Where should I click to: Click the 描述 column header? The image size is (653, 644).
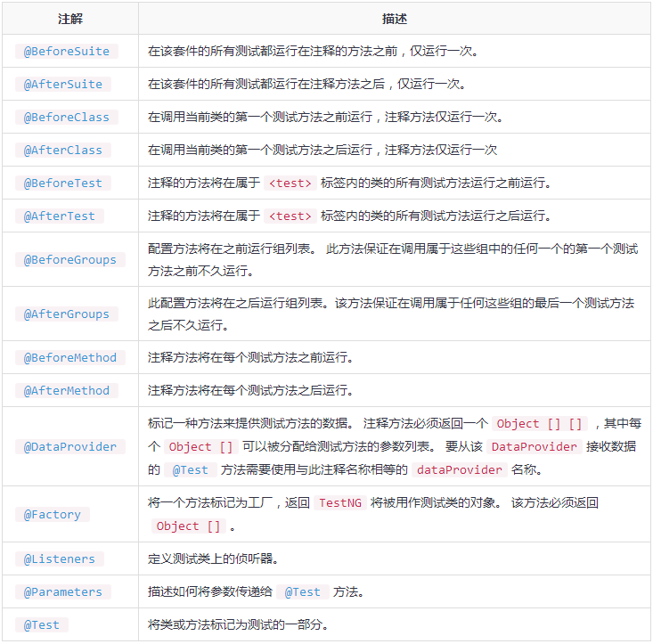pyautogui.click(x=395, y=19)
